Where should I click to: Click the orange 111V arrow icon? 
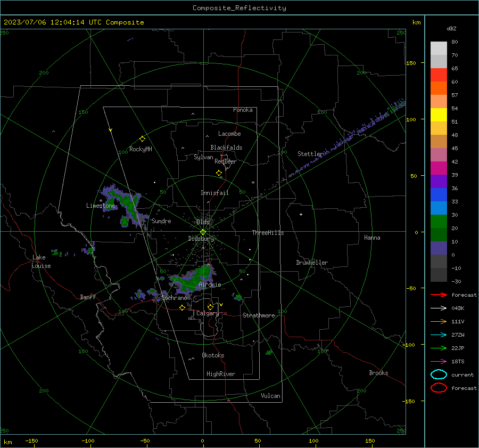click(439, 321)
